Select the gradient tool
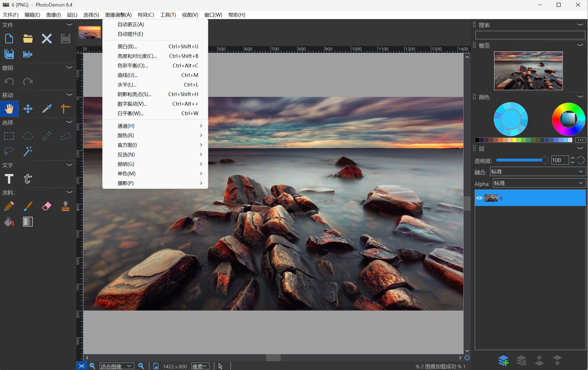 (x=28, y=222)
